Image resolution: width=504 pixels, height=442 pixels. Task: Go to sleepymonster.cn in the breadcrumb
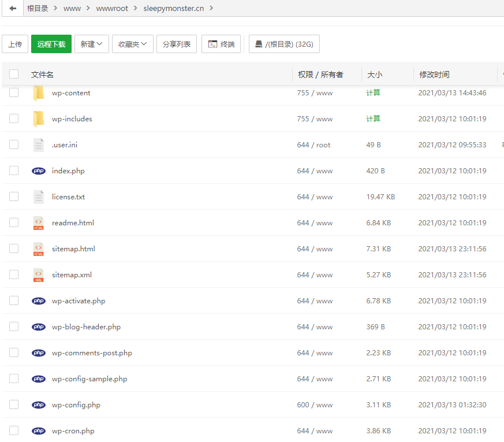[x=174, y=8]
